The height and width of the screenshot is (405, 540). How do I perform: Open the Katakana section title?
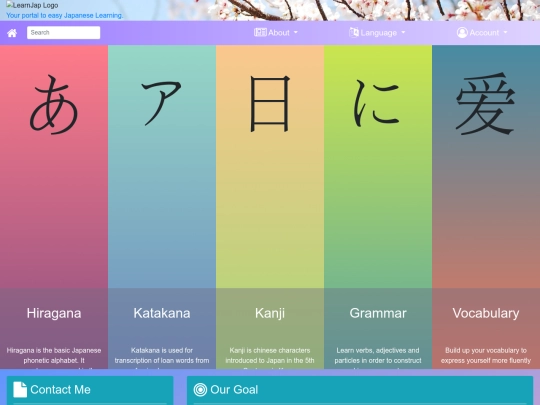click(162, 313)
